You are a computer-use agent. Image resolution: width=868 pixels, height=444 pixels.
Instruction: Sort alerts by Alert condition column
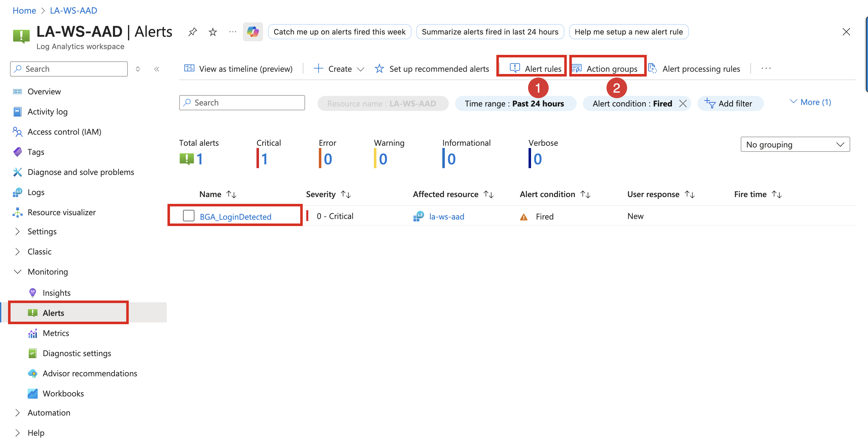coord(585,194)
